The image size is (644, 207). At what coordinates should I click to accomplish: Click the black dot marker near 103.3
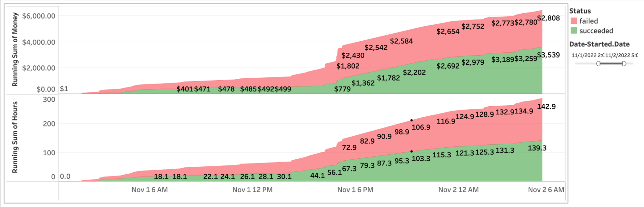click(x=412, y=151)
